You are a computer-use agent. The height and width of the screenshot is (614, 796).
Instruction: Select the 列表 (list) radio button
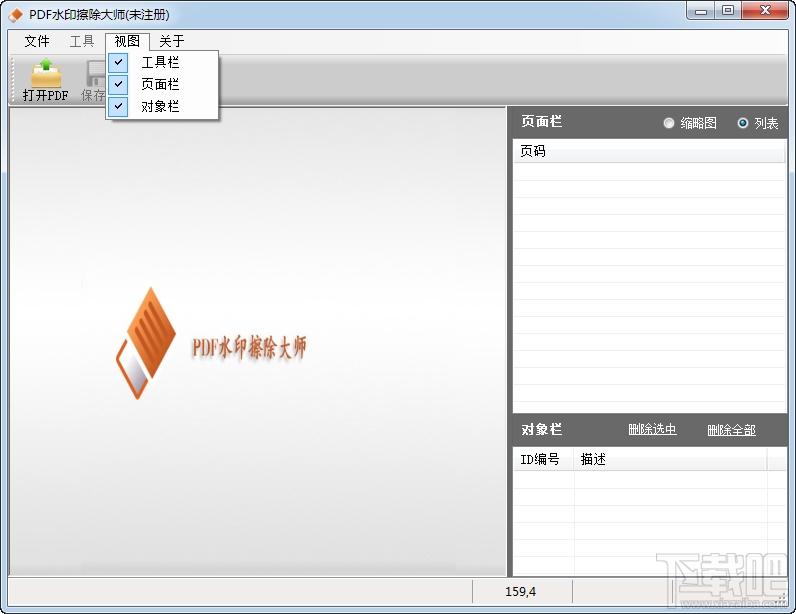[x=743, y=123]
